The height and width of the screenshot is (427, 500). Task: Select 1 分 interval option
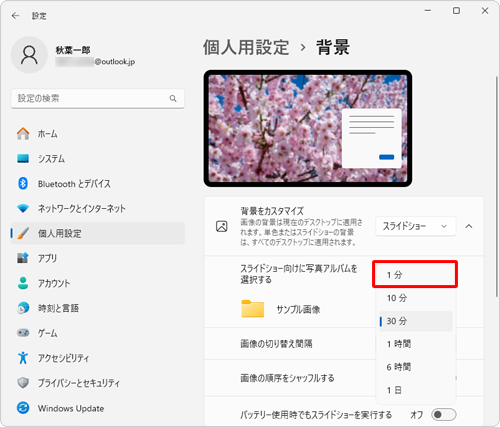pos(415,275)
